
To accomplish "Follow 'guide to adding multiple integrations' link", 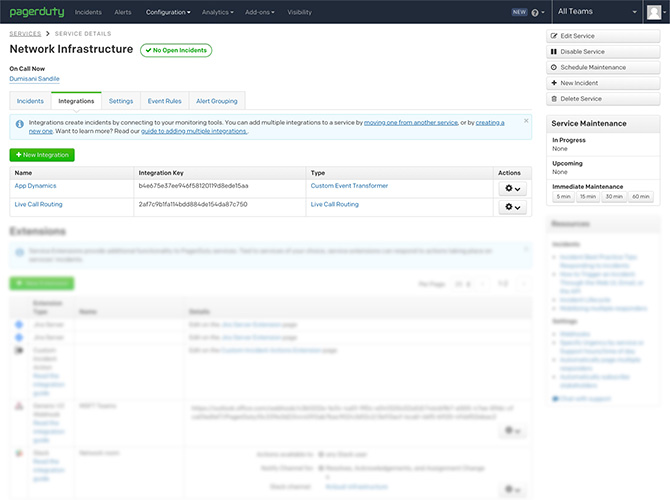I will 194,131.
